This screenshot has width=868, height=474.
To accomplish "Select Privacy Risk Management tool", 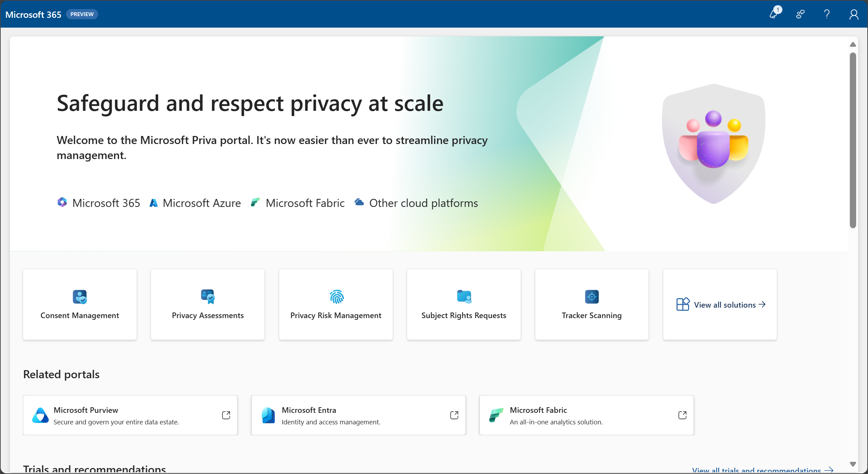I will pyautogui.click(x=335, y=304).
